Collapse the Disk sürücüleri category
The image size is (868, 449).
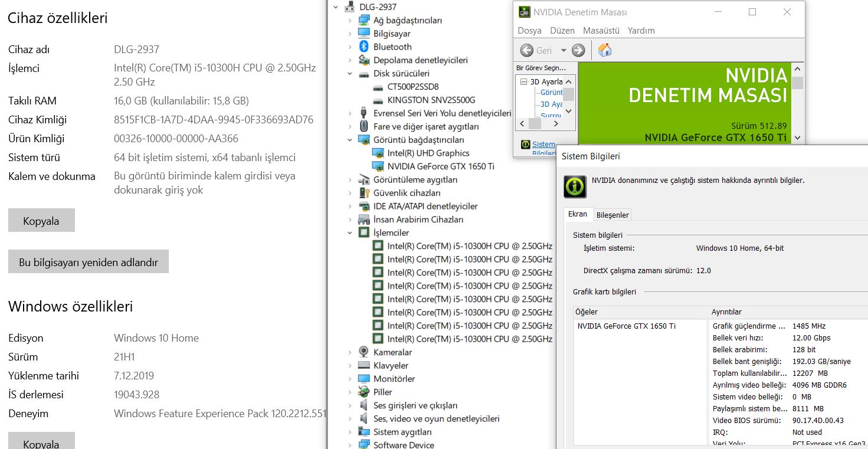click(x=350, y=74)
